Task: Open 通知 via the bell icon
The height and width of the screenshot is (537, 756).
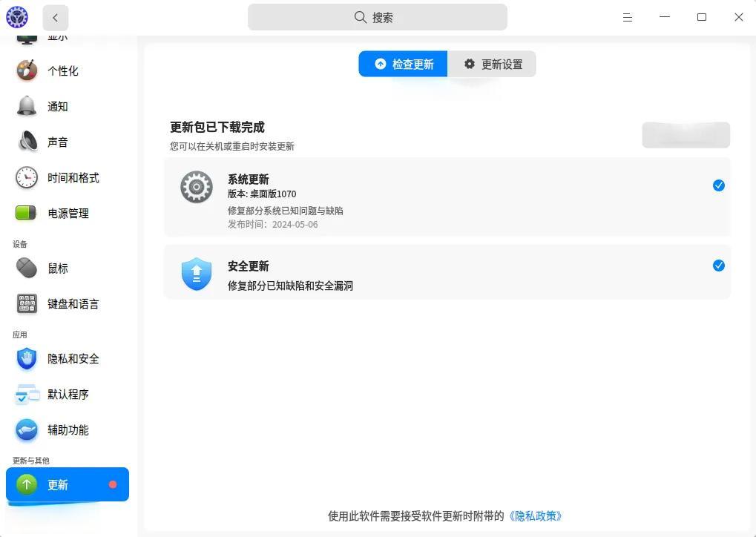Action: click(27, 106)
